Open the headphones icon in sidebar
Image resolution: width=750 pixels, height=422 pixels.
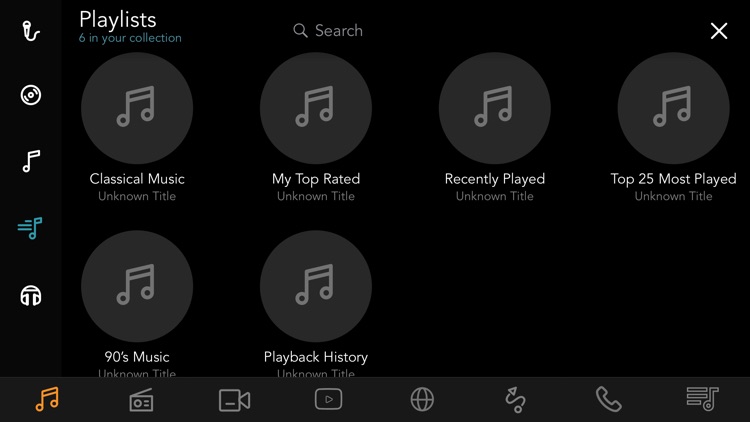click(31, 296)
